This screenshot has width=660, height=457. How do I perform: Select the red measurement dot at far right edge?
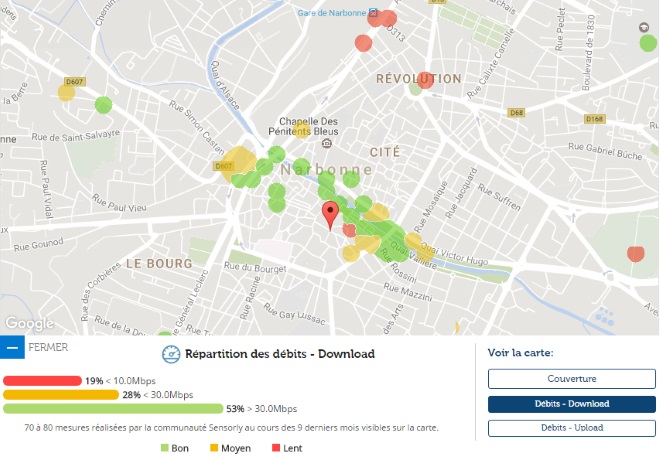[636, 253]
